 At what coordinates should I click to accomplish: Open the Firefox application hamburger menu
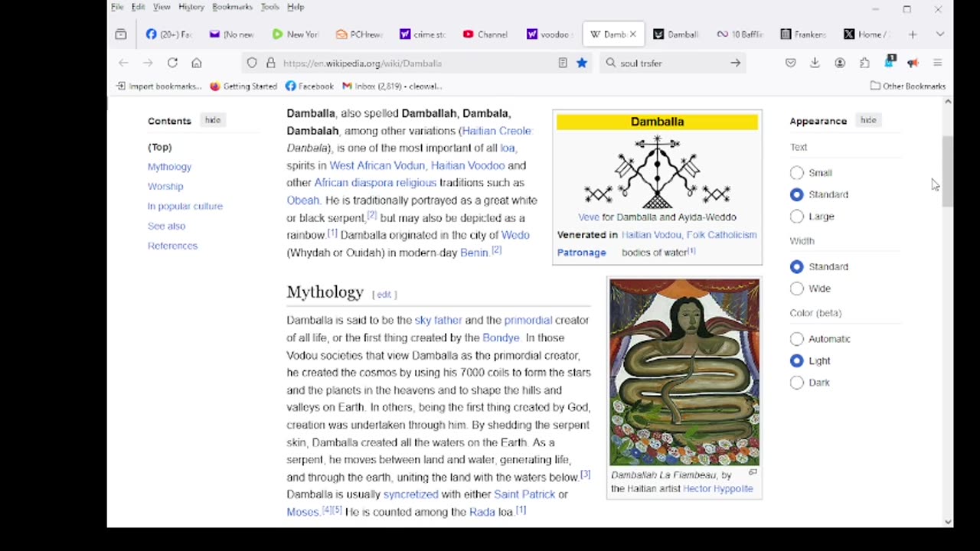pos(937,63)
